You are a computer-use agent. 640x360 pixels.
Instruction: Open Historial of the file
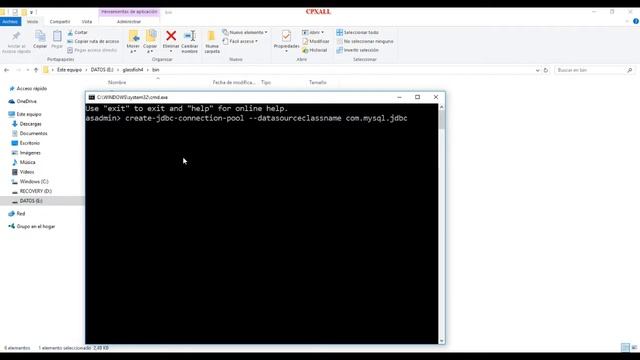click(x=315, y=50)
